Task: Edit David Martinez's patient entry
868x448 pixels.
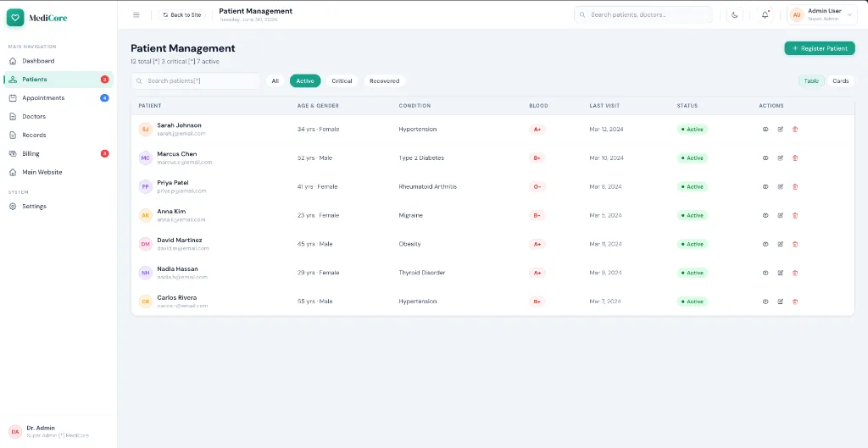Action: 781,245
